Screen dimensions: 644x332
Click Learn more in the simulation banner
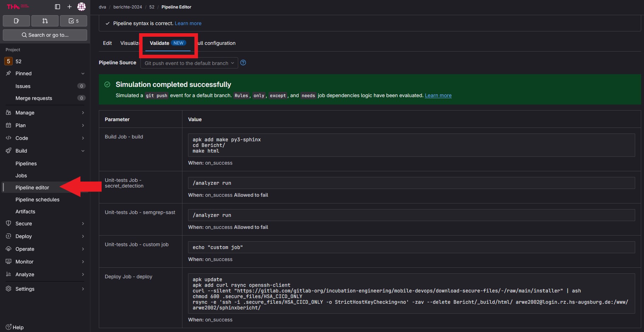(438, 95)
